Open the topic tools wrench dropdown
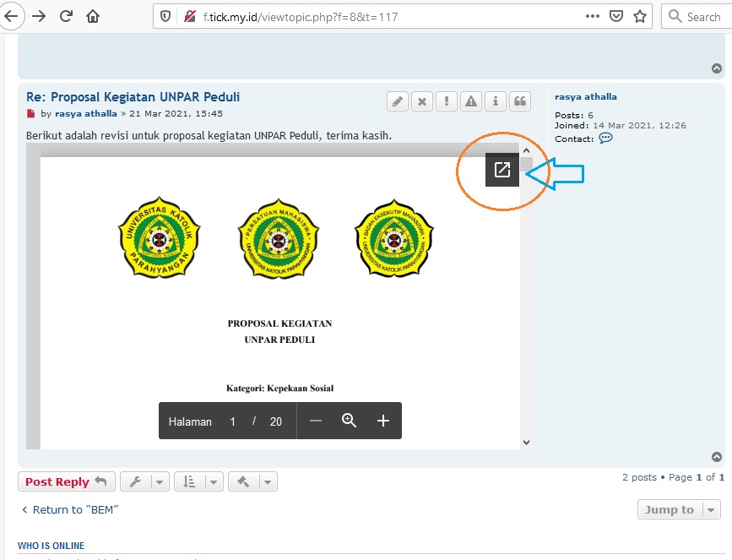 tap(144, 481)
